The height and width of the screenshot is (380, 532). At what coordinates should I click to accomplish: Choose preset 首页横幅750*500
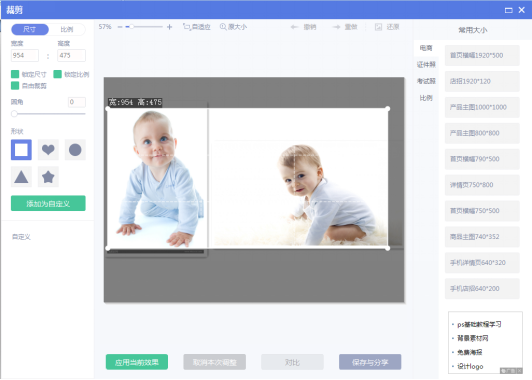(482, 211)
